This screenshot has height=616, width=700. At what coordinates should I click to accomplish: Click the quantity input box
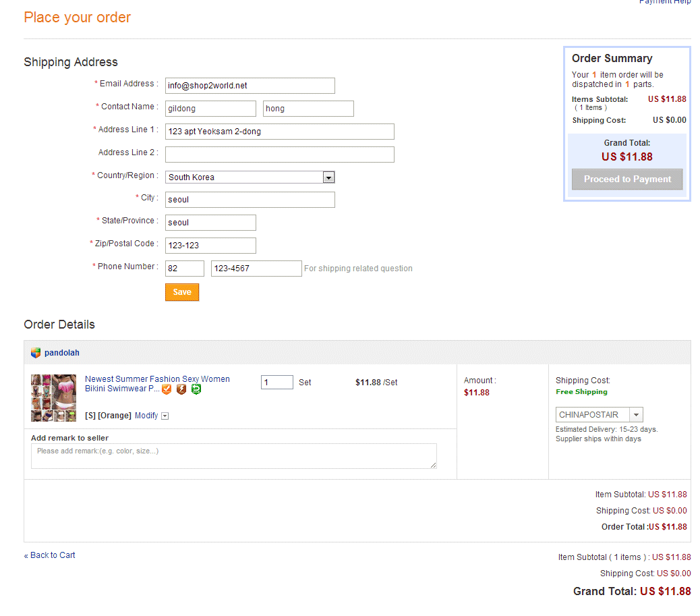point(276,383)
